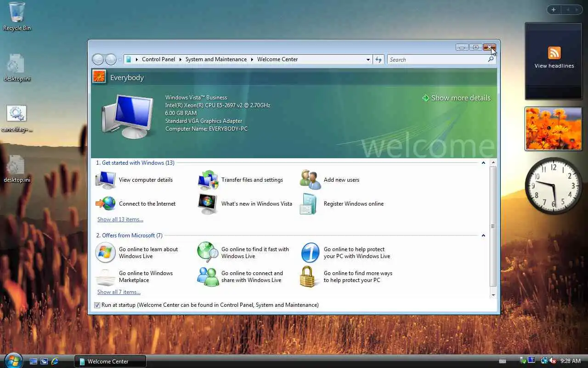Click Show all 7 items link
The height and width of the screenshot is (368, 588).
click(119, 292)
